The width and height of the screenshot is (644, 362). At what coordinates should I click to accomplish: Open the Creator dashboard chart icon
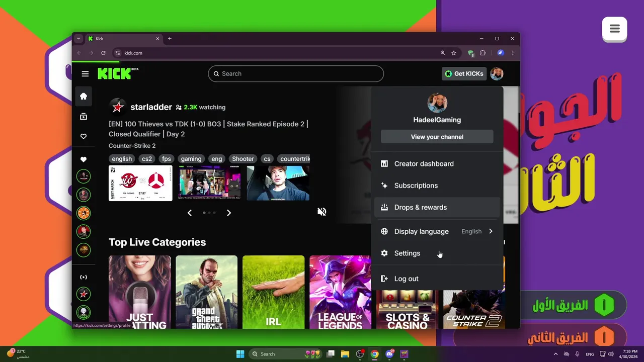[384, 164]
